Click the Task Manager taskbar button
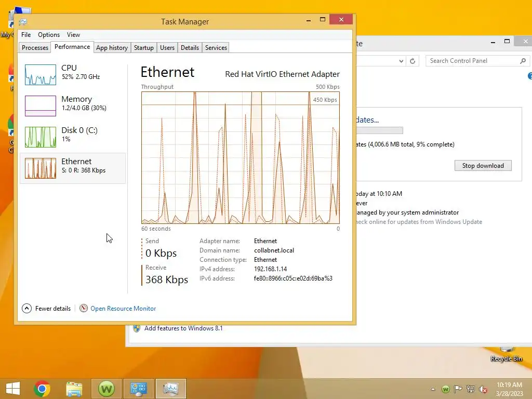 pyautogui.click(x=170, y=389)
